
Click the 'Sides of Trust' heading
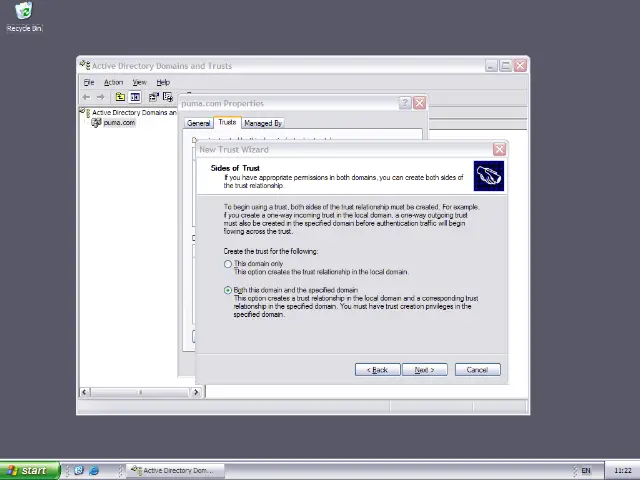coord(235,168)
